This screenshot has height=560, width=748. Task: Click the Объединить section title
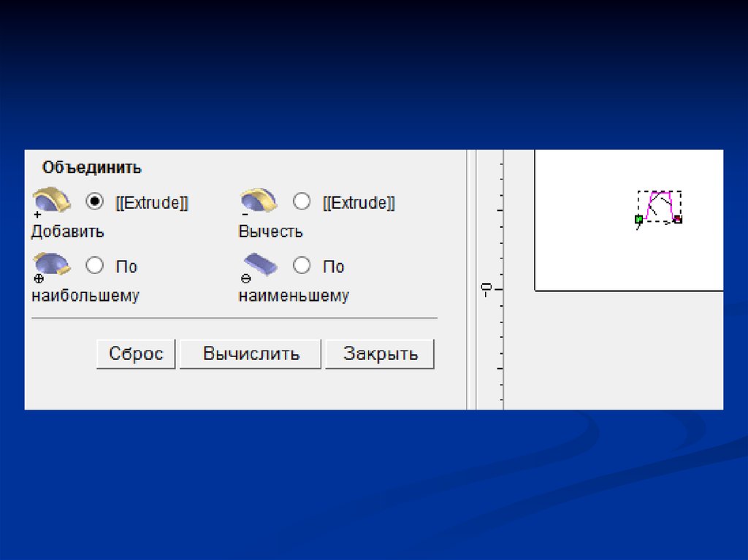[x=91, y=168]
